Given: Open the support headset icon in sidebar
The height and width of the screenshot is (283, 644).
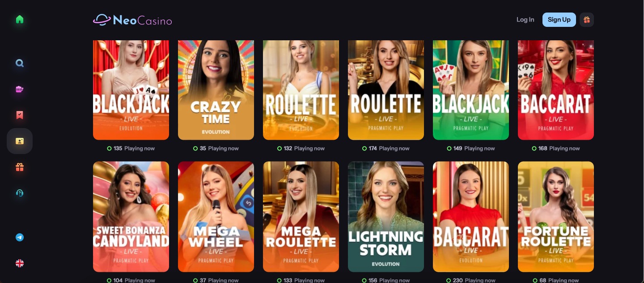Looking at the screenshot, I should tap(20, 193).
